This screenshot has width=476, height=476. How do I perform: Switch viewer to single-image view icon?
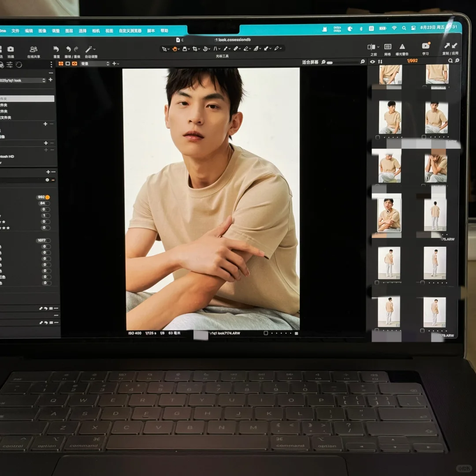point(68,63)
